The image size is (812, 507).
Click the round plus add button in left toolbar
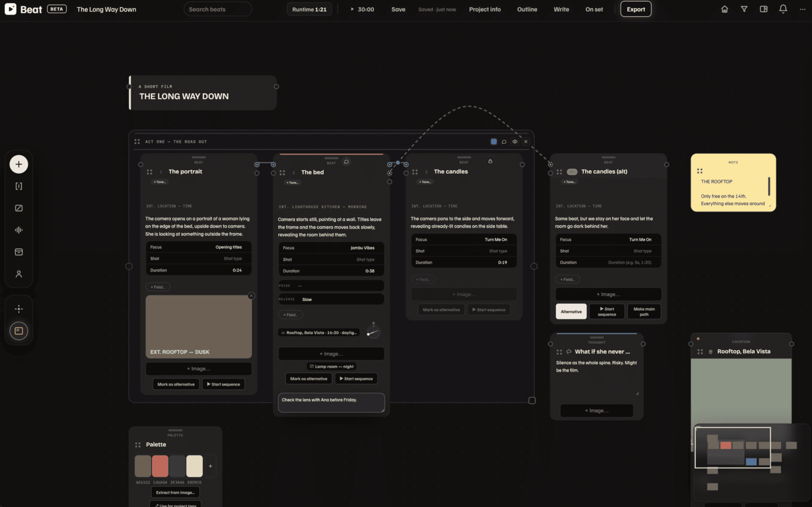(x=19, y=164)
